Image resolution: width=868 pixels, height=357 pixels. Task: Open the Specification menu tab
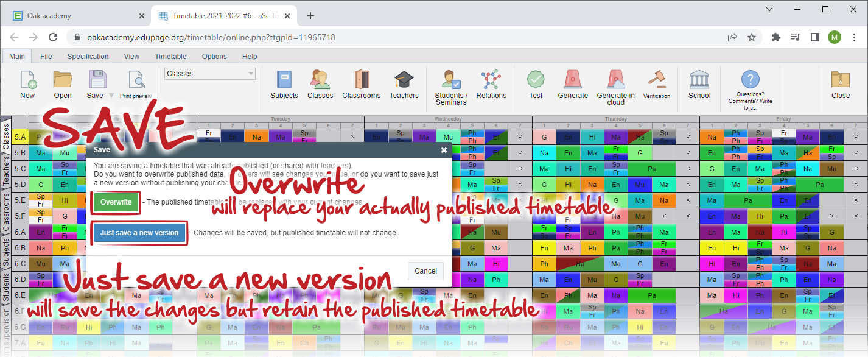[88, 57]
